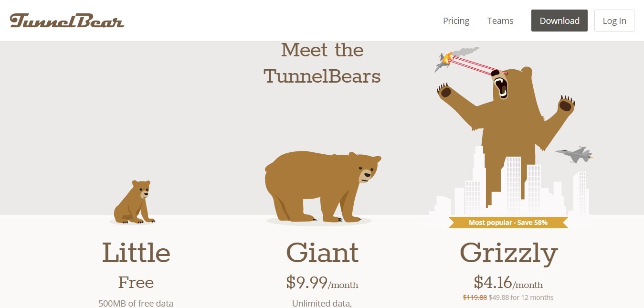Click the Giant bear walking illustration
This screenshot has width=644, height=308.
click(322, 186)
